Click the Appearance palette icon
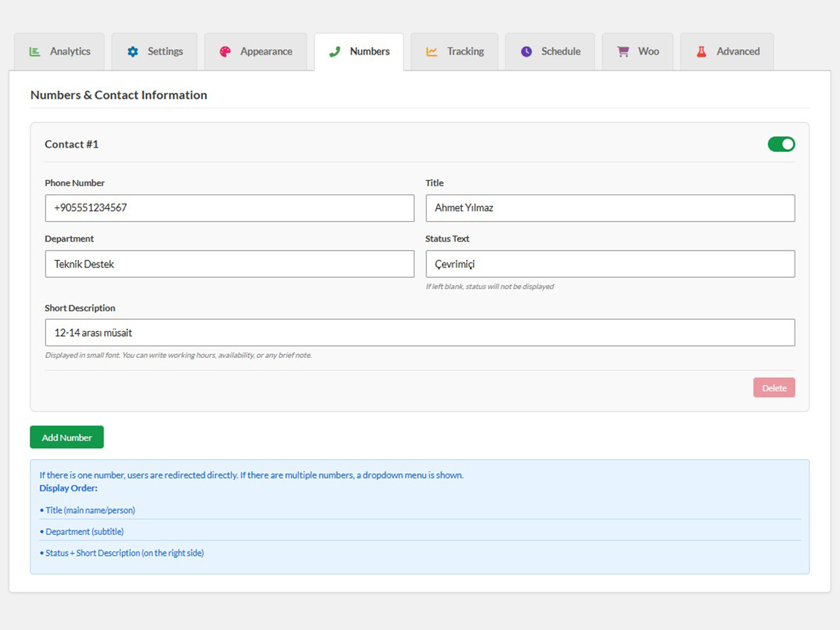Viewport: 840px width, 630px height. point(225,52)
